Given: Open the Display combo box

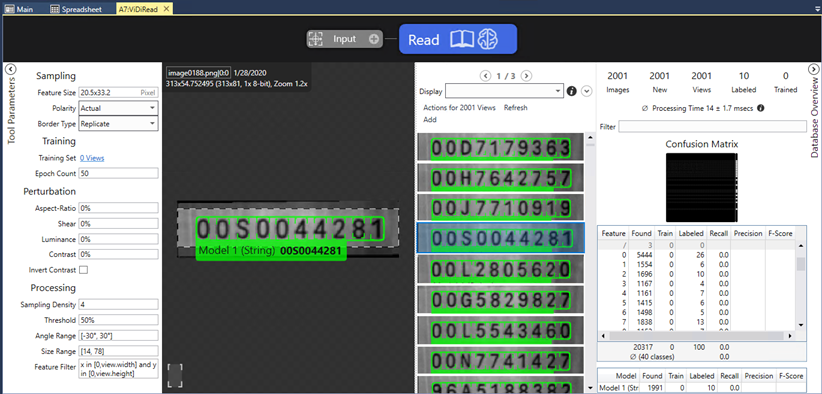Looking at the screenshot, I should tap(504, 91).
